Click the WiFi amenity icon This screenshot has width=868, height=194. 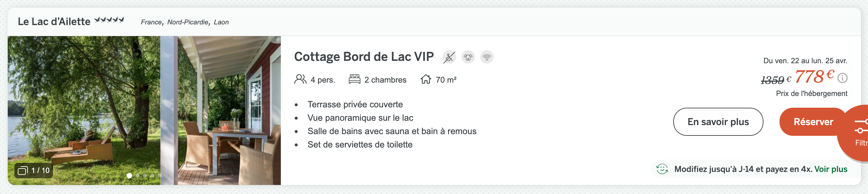pos(487,57)
